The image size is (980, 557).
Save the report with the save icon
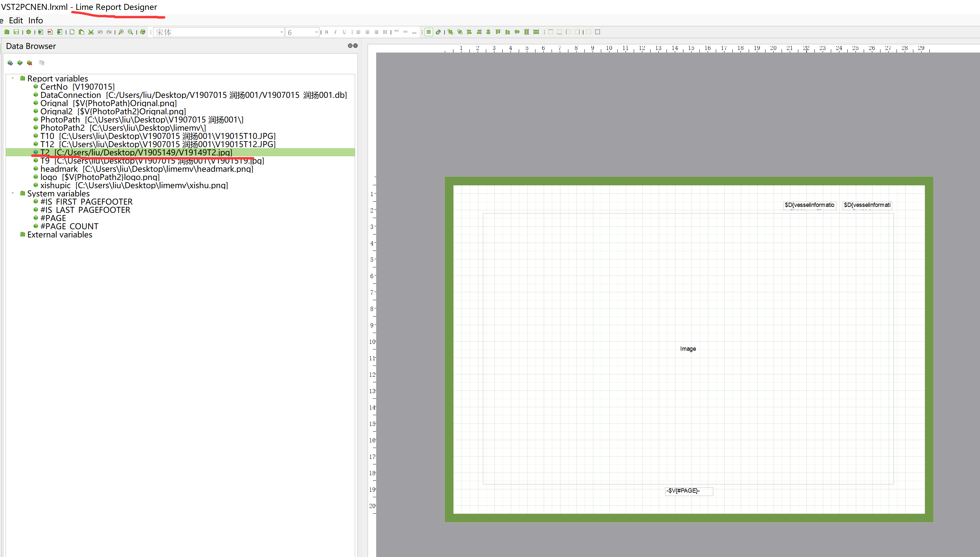(x=16, y=32)
